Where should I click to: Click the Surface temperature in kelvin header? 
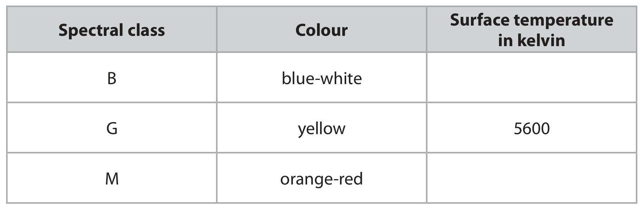(531, 29)
